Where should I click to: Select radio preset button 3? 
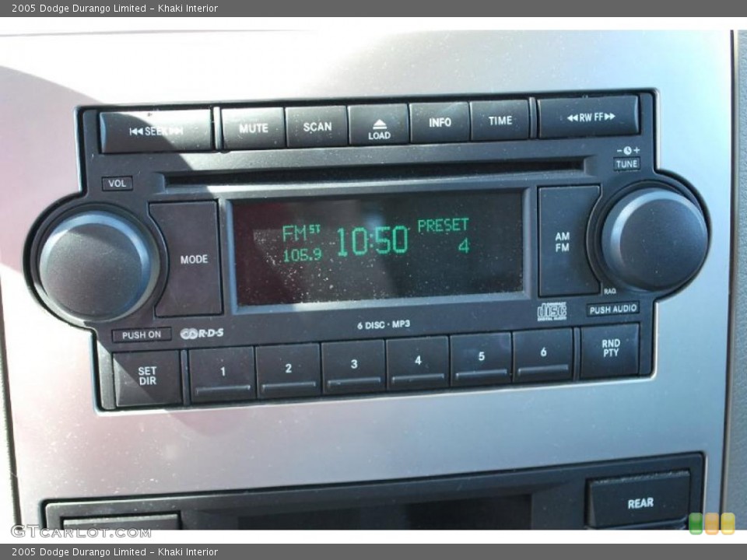[353, 366]
